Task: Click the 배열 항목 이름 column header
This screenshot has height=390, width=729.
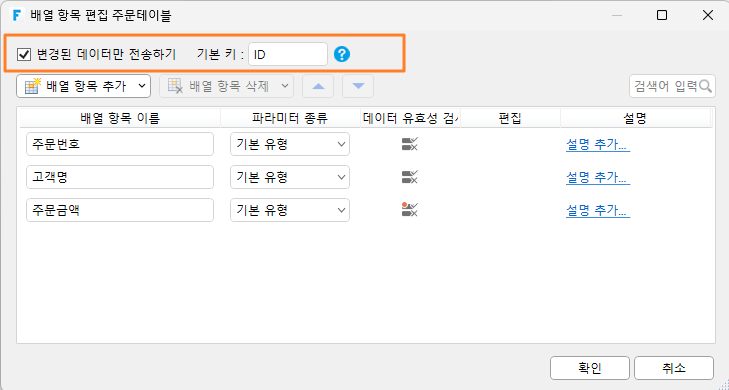Action: pos(120,118)
